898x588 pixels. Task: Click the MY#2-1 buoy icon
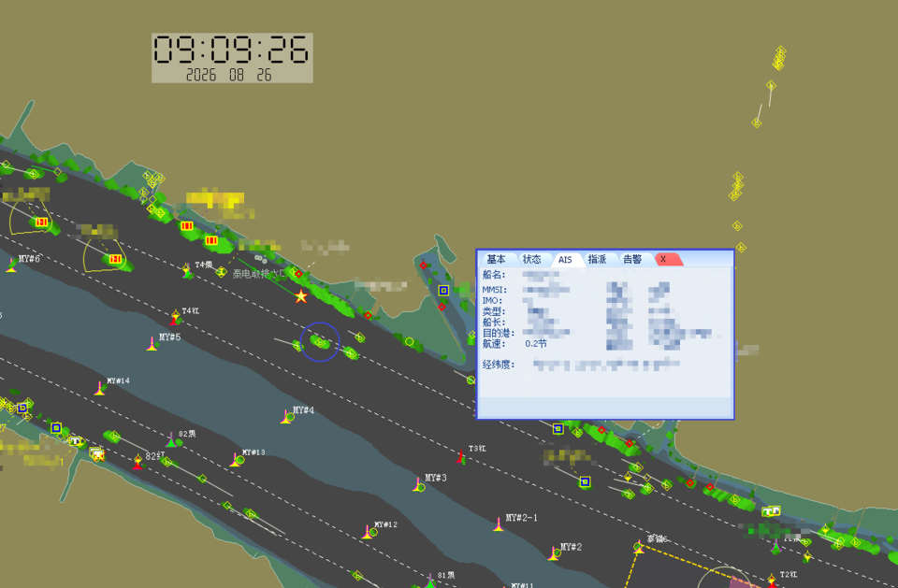(x=499, y=523)
